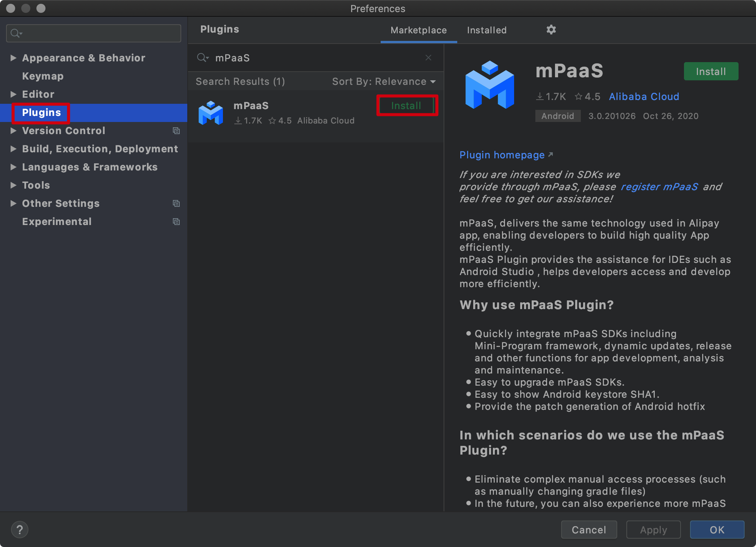Clear the mPaaS plugin search text
This screenshot has height=547, width=756.
428,58
